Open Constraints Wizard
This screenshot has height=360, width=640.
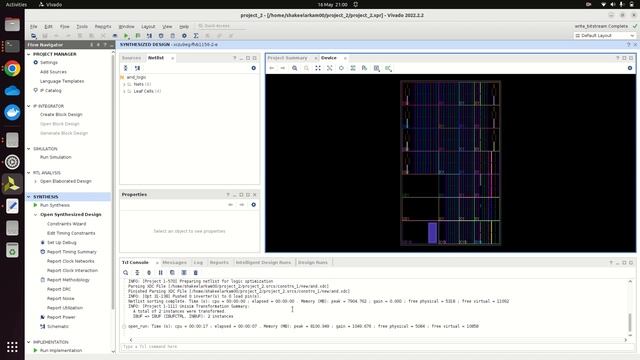pyautogui.click(x=67, y=224)
